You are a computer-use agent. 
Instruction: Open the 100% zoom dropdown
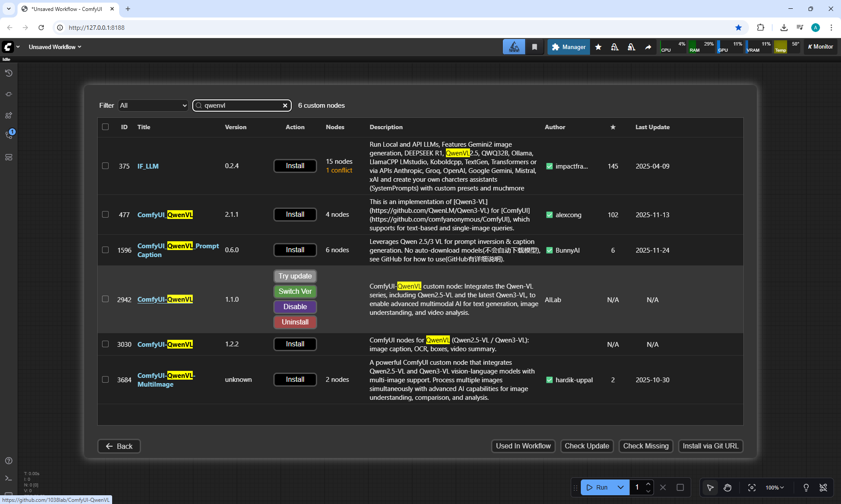774,487
